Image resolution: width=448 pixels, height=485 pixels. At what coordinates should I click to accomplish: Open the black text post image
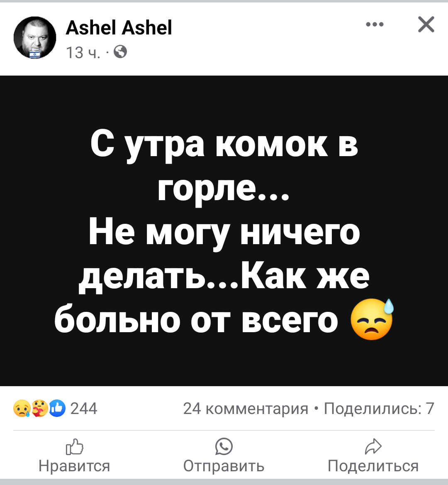click(x=224, y=231)
